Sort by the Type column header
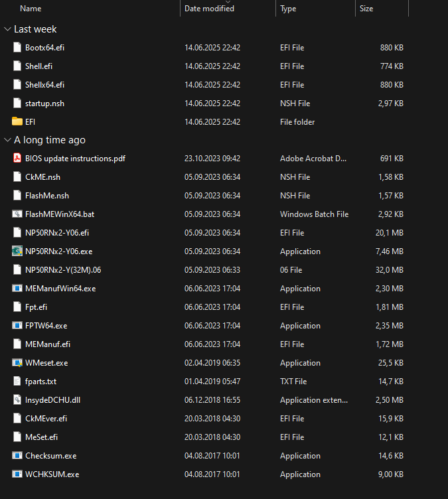 (288, 9)
